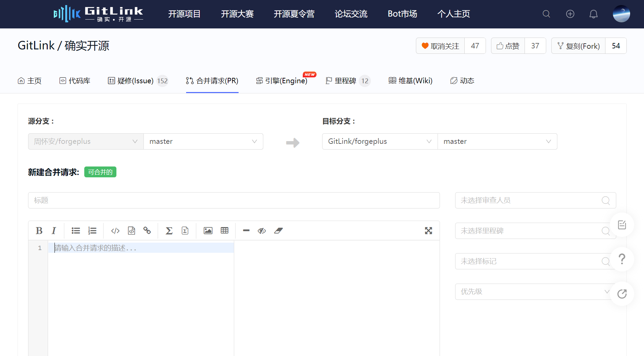The height and width of the screenshot is (356, 644).
Task: Click the 可合并的 status badge
Action: [x=100, y=172]
